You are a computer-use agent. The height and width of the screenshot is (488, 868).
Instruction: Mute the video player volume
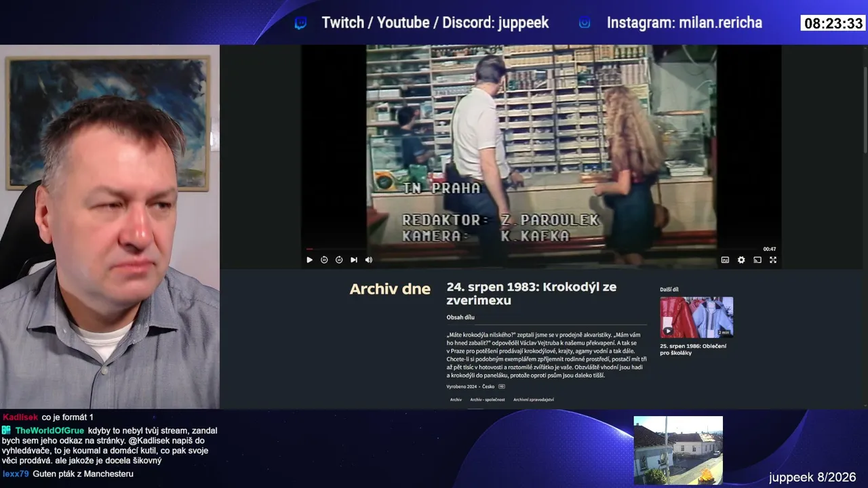tap(369, 260)
